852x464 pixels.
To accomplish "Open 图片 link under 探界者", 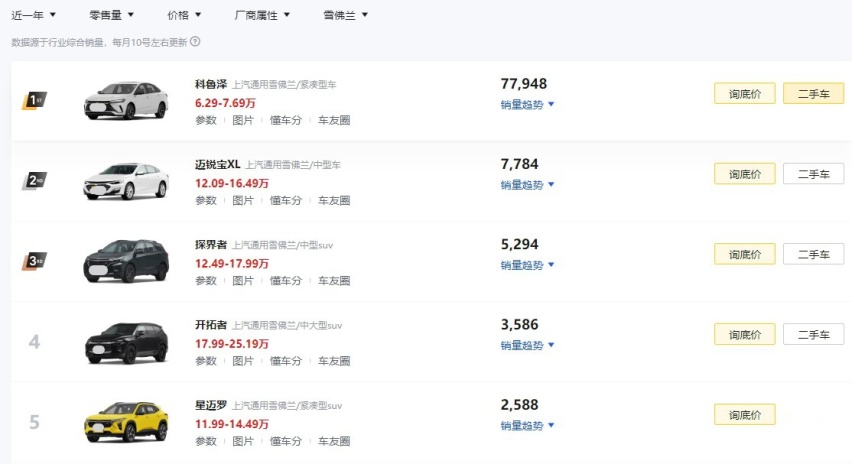I will pos(243,281).
